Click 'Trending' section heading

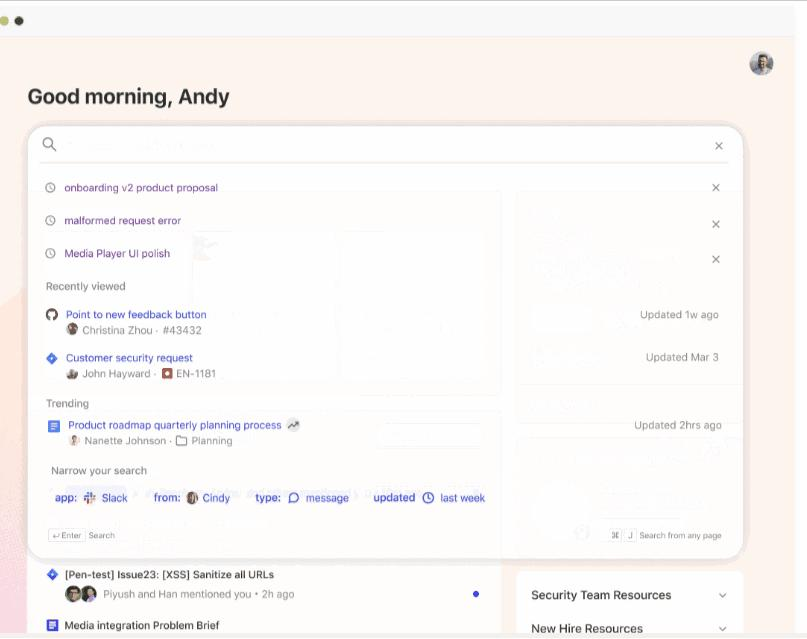tap(67, 403)
